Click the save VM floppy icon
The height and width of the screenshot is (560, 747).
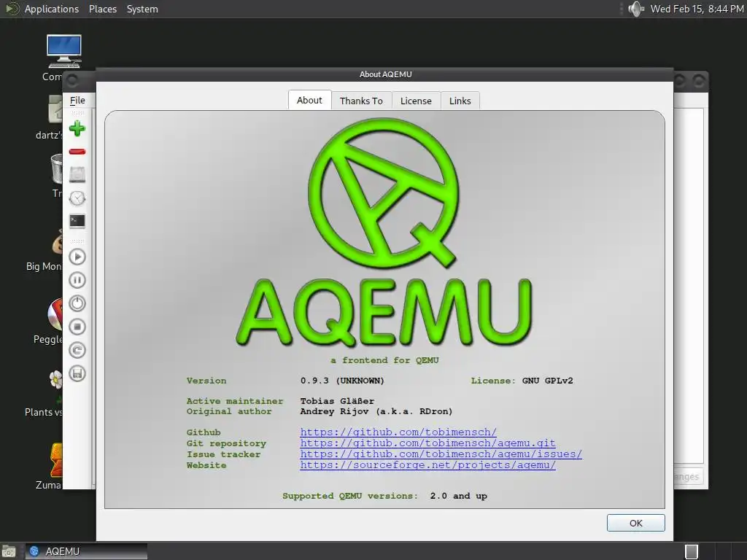coord(77,373)
